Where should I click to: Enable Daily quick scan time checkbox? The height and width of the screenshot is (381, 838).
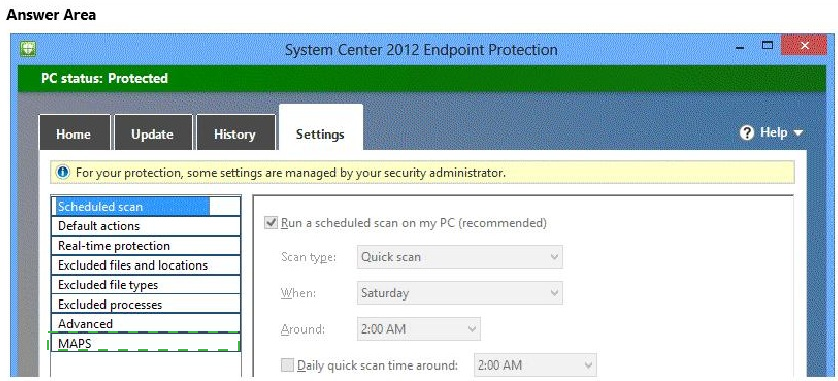click(288, 366)
